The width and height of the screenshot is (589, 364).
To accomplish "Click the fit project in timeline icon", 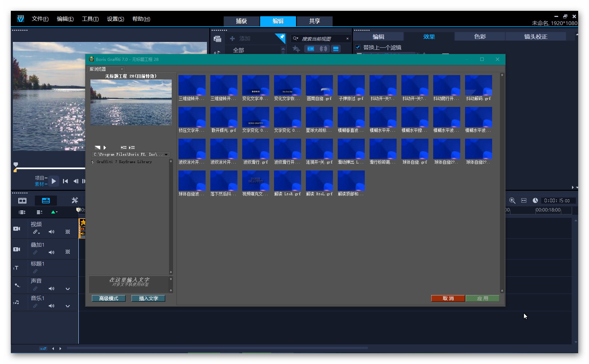I will 524,201.
